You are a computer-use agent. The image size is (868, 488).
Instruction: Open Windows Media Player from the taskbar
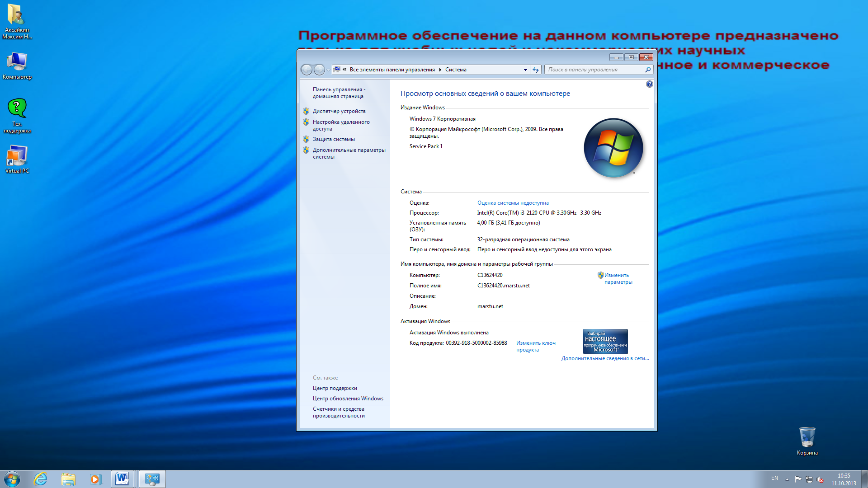pos(95,479)
